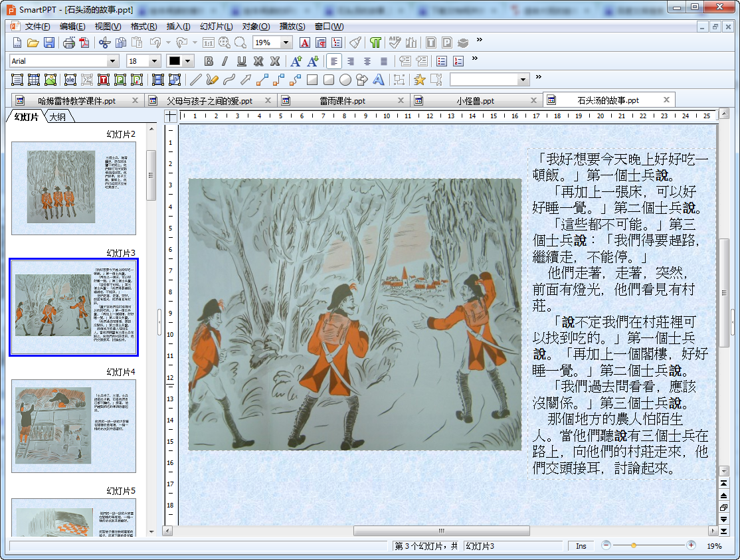The image size is (740, 560).
Task: Justify the text
Action: click(x=384, y=61)
